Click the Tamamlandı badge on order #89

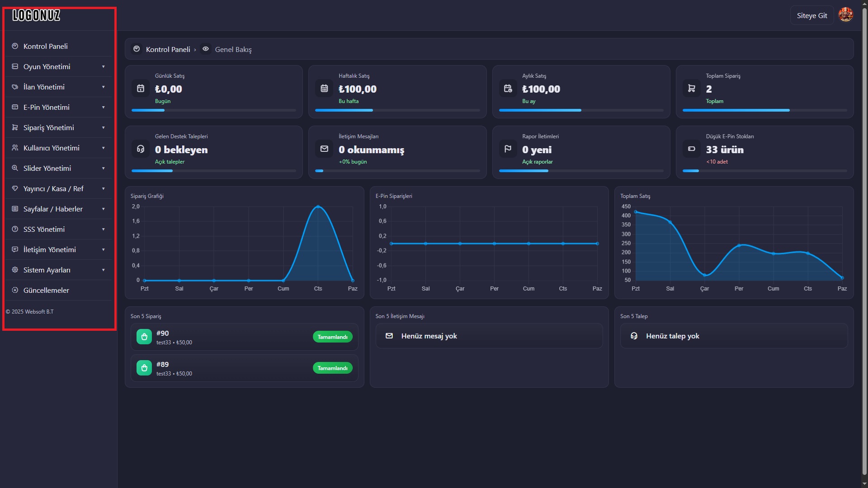pos(332,368)
